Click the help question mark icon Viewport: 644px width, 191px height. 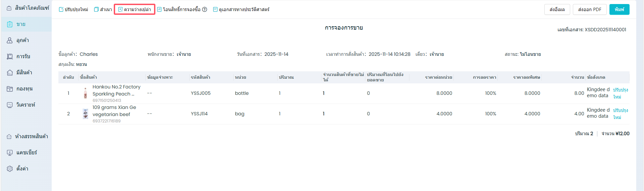coord(204,9)
